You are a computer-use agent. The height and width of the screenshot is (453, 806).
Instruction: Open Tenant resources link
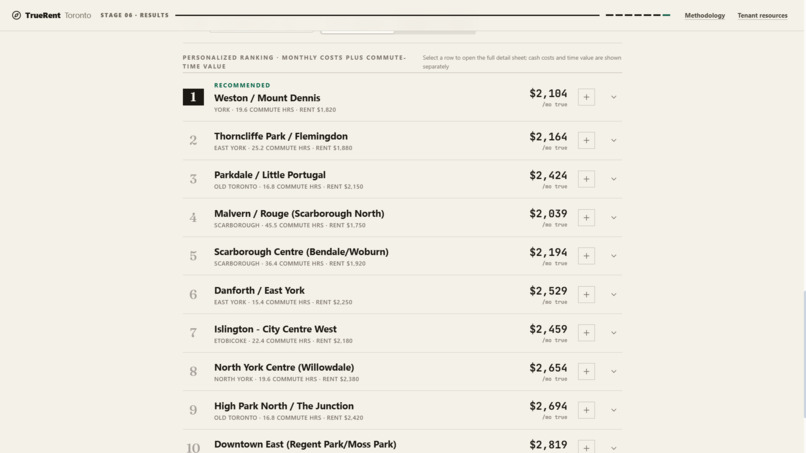pyautogui.click(x=762, y=15)
